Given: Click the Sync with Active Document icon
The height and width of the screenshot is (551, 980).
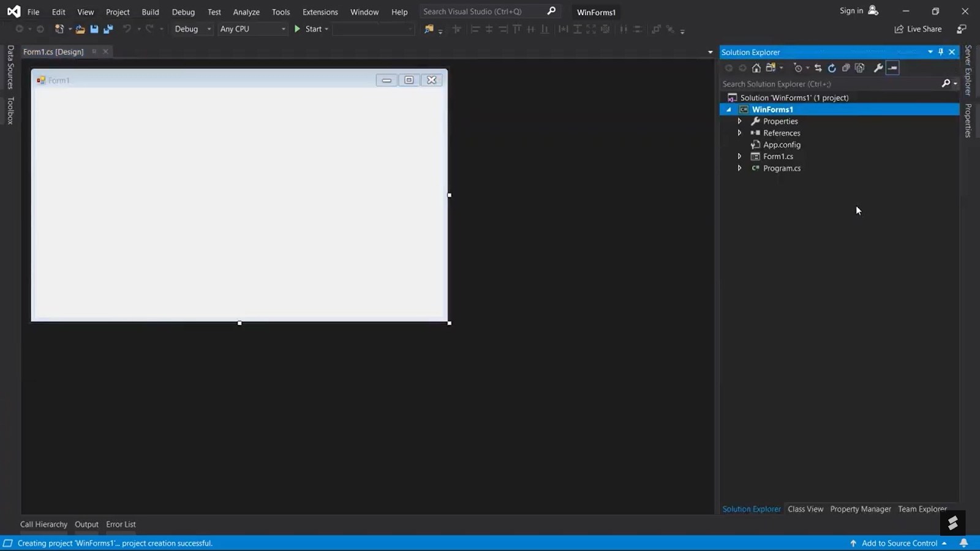Looking at the screenshot, I should (818, 68).
